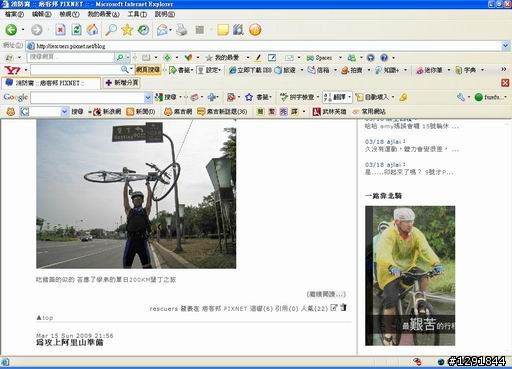
Task: Click the Yahoo Y! logo
Action: click(12, 70)
